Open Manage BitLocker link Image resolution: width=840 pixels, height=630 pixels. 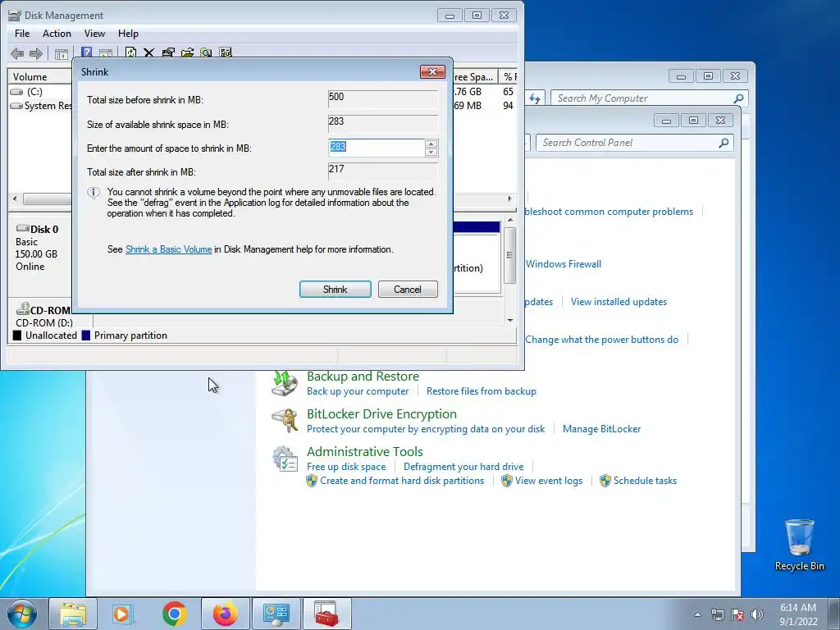[601, 428]
